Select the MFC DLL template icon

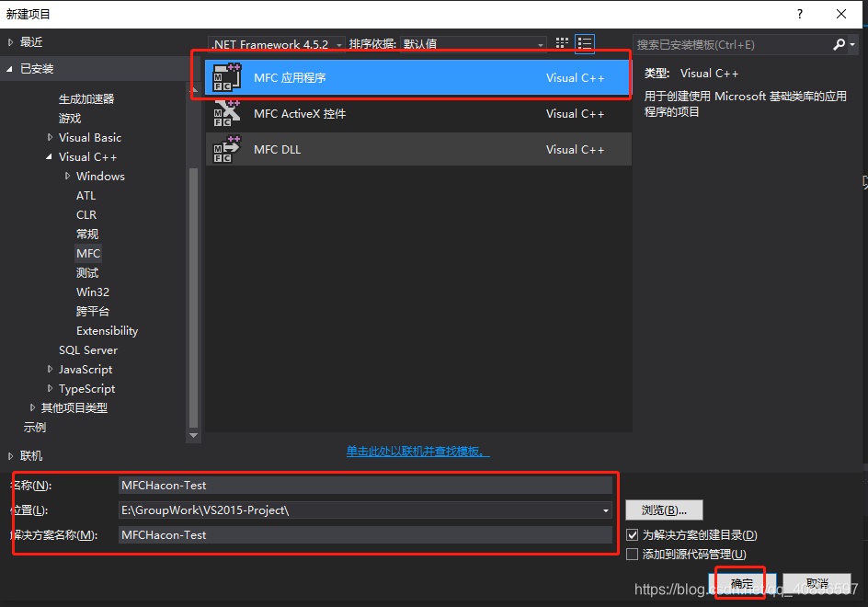click(x=226, y=149)
